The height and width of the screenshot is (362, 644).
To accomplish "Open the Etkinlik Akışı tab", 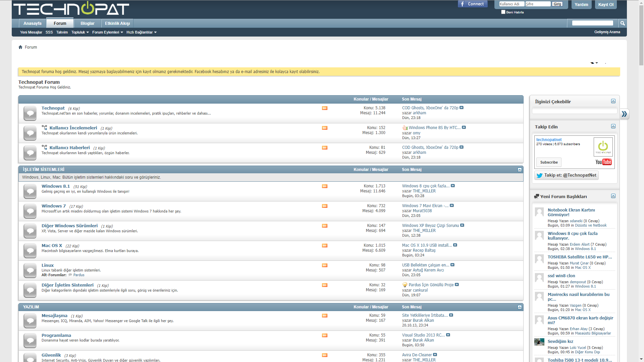I will pyautogui.click(x=117, y=23).
